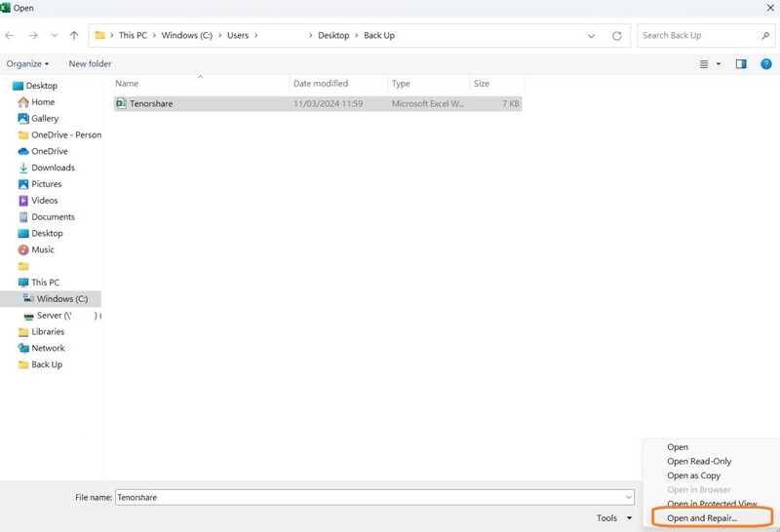This screenshot has height=532, width=780.
Task: Open the OneDrive cloud item
Action: 43,151
